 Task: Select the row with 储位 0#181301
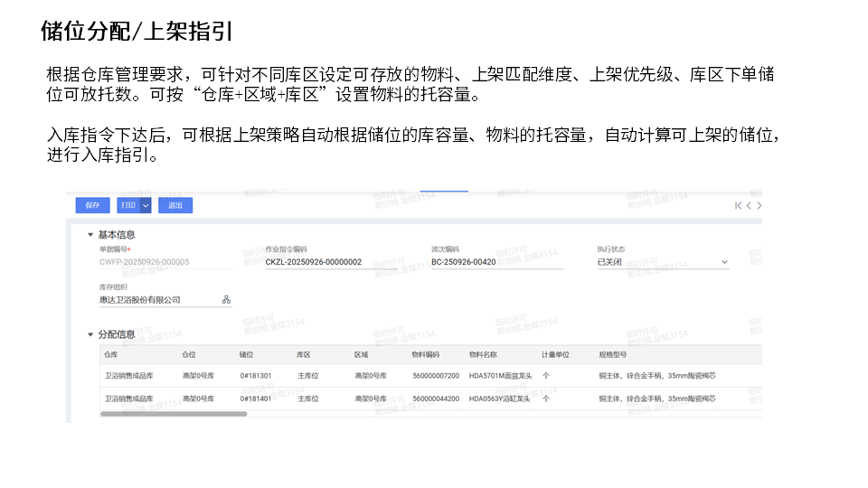tap(256, 375)
